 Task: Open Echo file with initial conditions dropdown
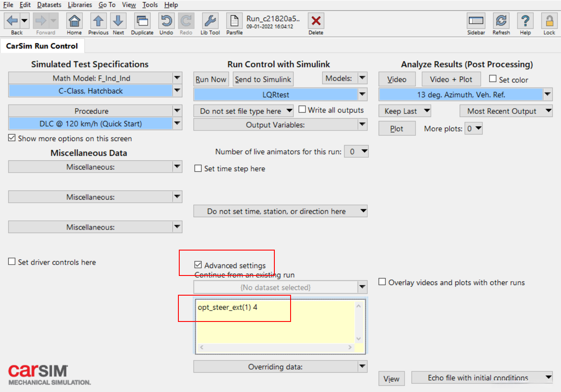coord(482,378)
